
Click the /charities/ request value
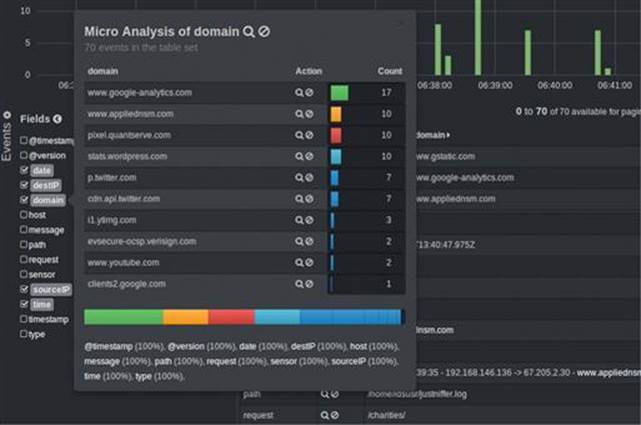click(x=387, y=415)
